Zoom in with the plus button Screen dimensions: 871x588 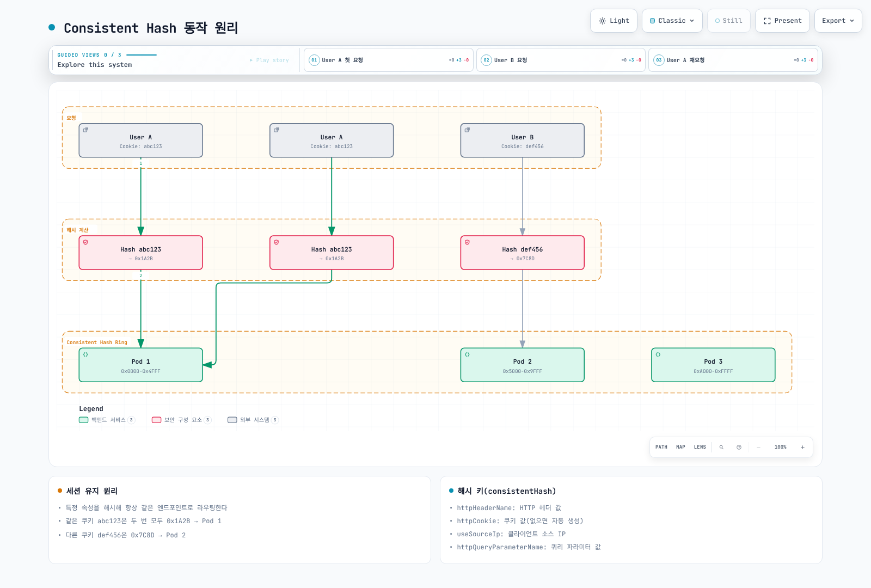(802, 447)
